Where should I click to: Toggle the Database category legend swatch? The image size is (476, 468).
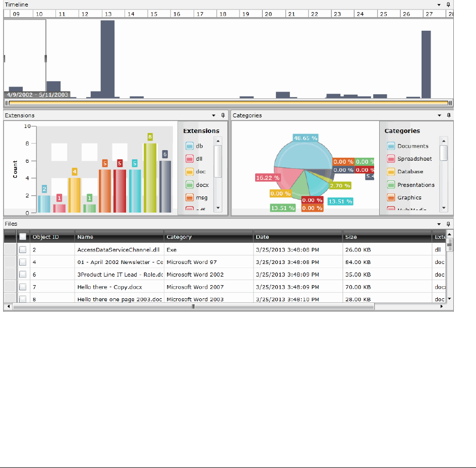pyautogui.click(x=391, y=172)
